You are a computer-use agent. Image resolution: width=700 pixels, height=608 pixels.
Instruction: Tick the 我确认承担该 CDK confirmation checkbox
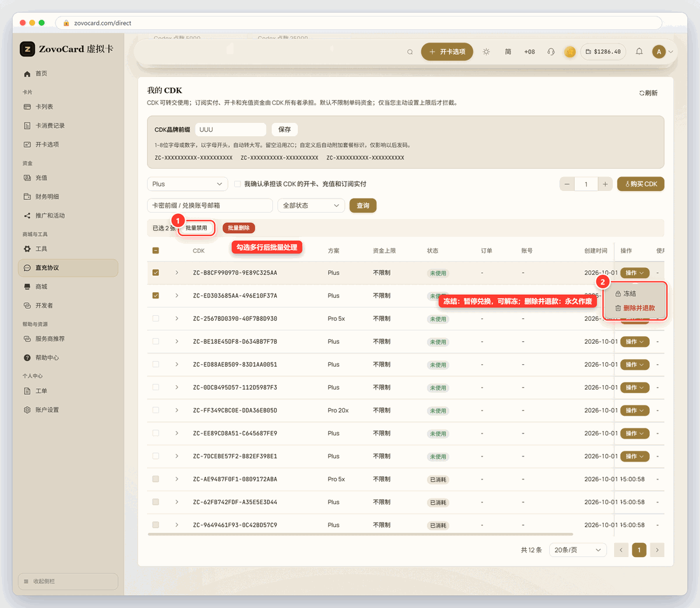(x=237, y=184)
